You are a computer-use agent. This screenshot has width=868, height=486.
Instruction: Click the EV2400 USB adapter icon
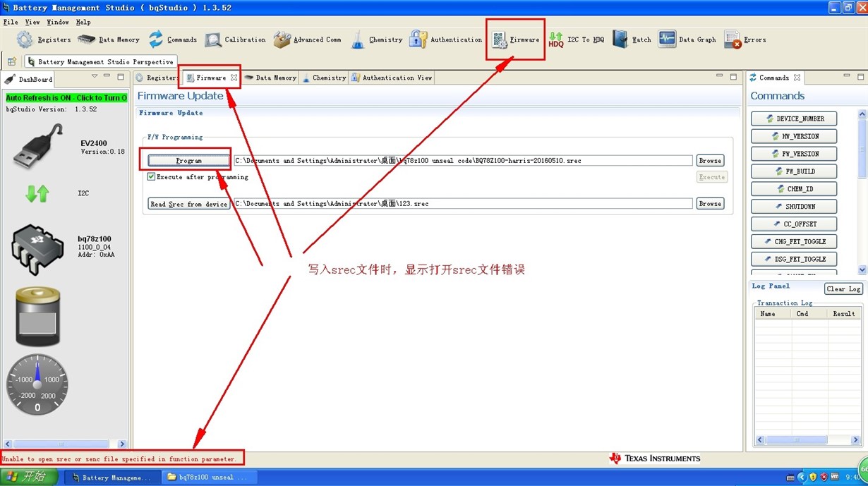37,147
